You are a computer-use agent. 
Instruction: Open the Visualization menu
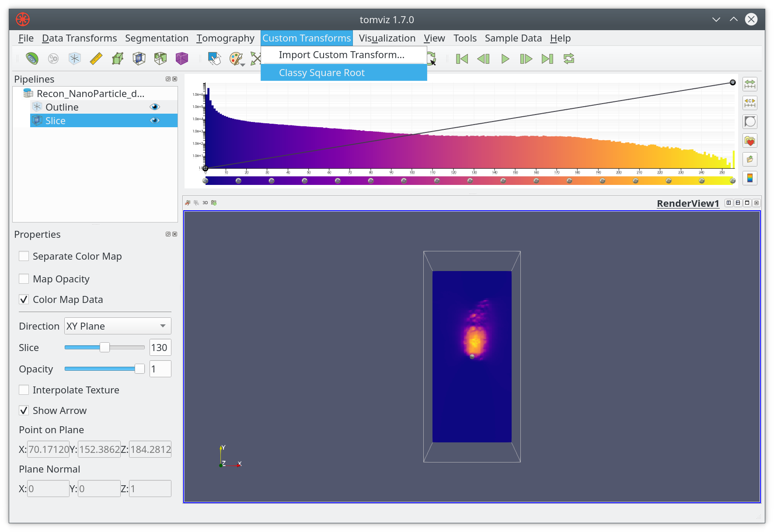pos(387,38)
